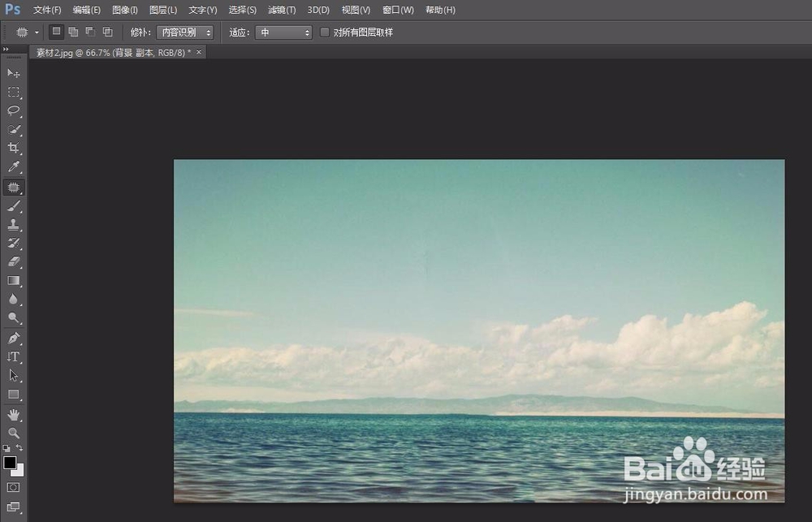This screenshot has height=522, width=812.
Task: Select the Crop tool
Action: (x=14, y=148)
